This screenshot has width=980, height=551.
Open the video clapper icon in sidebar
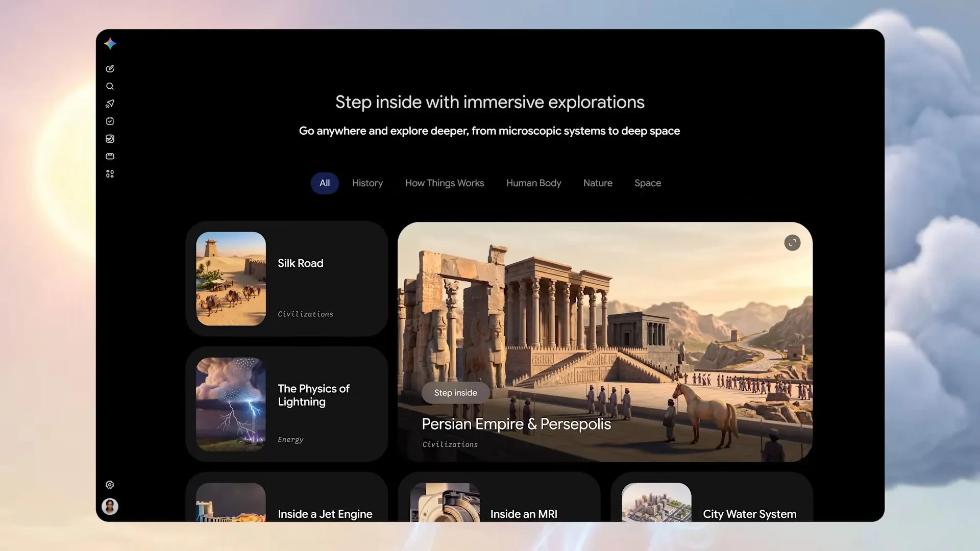110,156
